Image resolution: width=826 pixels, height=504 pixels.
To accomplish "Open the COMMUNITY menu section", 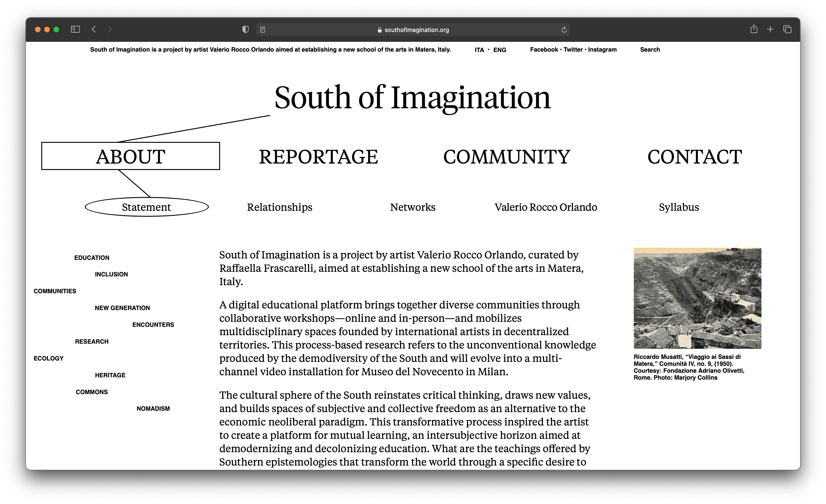I will click(507, 156).
